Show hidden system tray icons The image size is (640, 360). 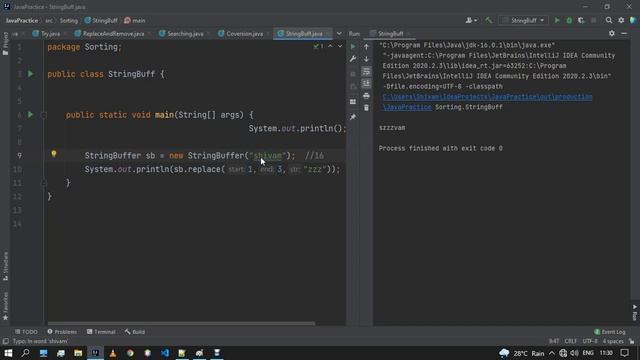point(552,353)
